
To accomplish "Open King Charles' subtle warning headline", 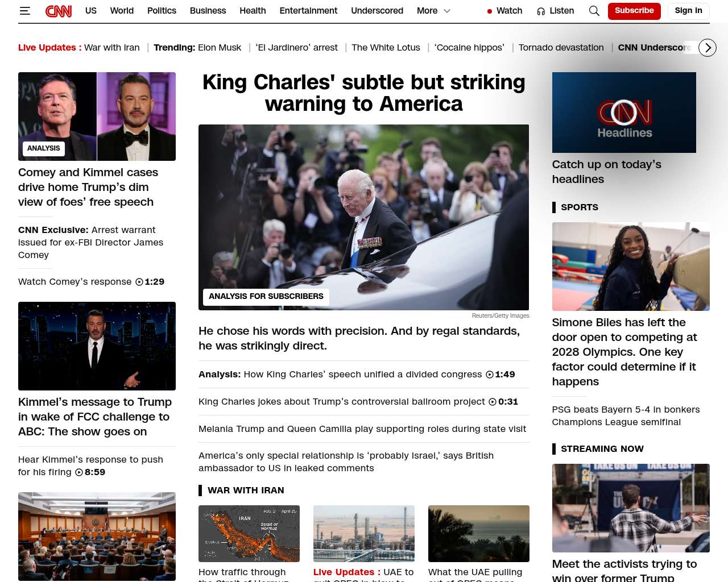I will click(x=364, y=93).
